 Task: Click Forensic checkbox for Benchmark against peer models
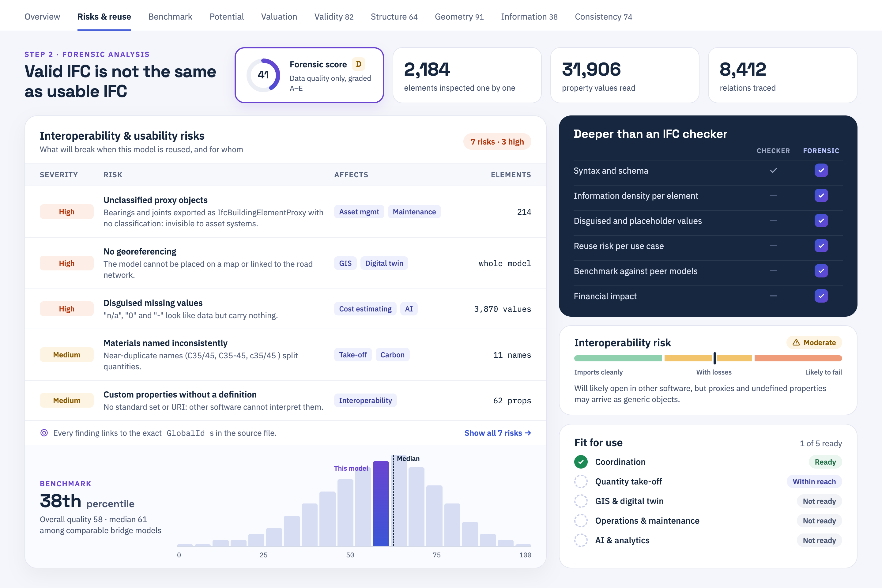click(821, 271)
